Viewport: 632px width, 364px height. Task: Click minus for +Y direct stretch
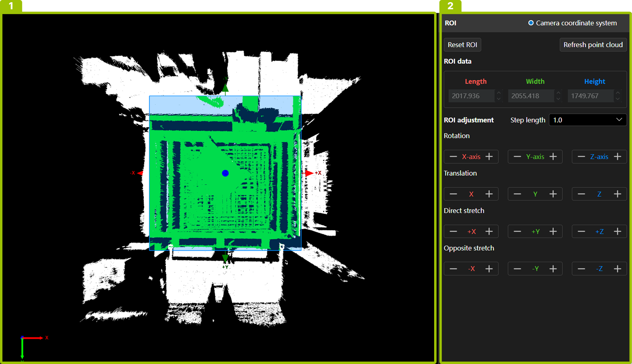click(517, 231)
